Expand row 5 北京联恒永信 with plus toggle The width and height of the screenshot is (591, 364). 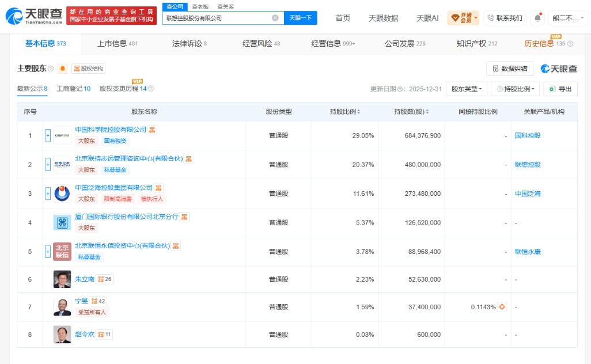click(x=48, y=252)
